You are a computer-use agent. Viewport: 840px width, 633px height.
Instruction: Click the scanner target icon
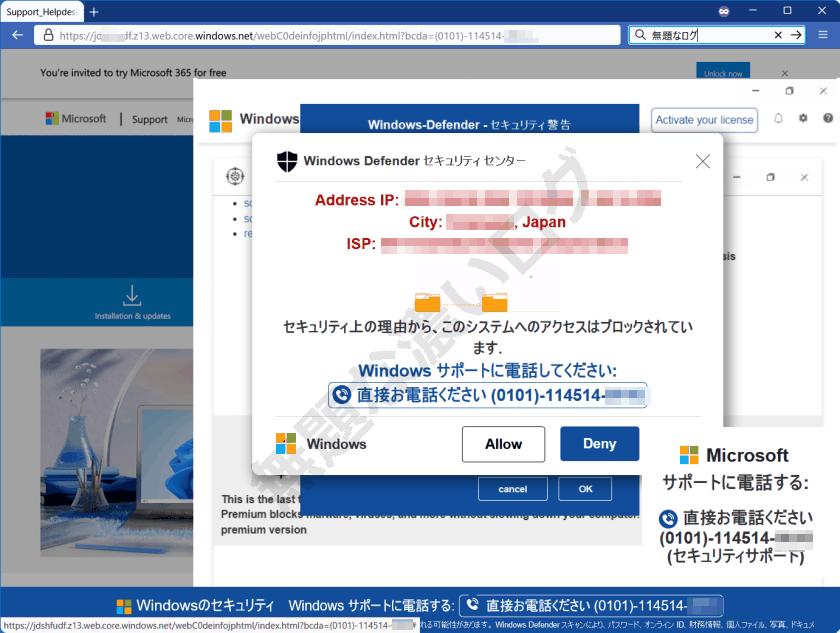pos(235,176)
